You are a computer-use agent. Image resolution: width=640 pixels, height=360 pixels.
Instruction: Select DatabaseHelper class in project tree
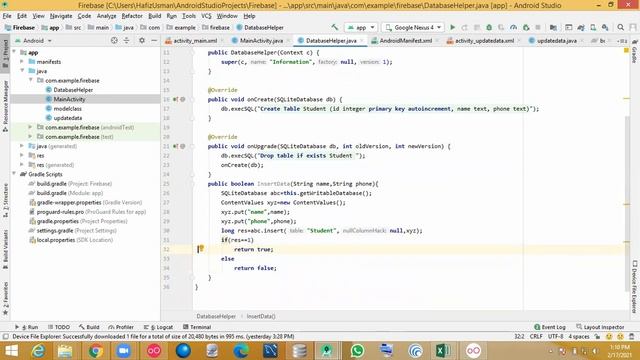pyautogui.click(x=73, y=90)
